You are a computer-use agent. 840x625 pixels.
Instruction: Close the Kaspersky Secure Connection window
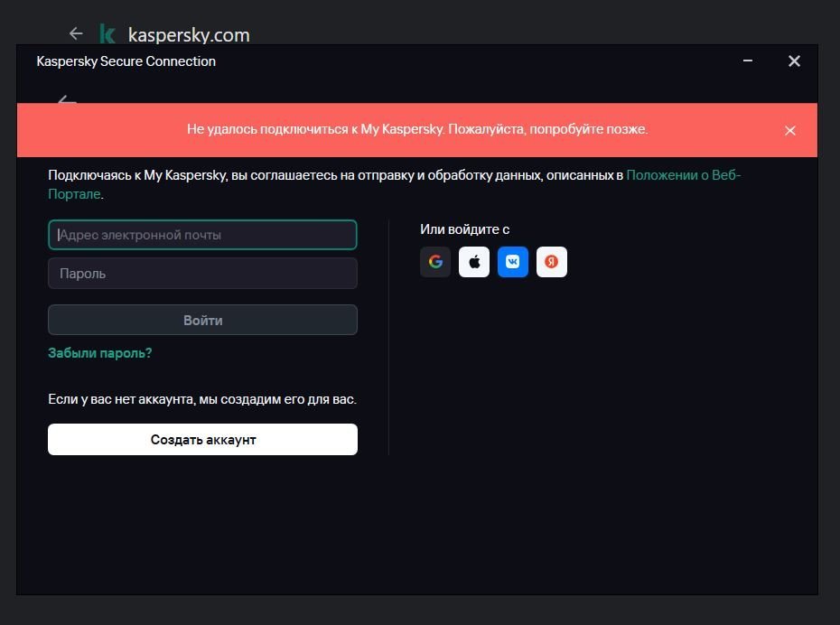[794, 61]
